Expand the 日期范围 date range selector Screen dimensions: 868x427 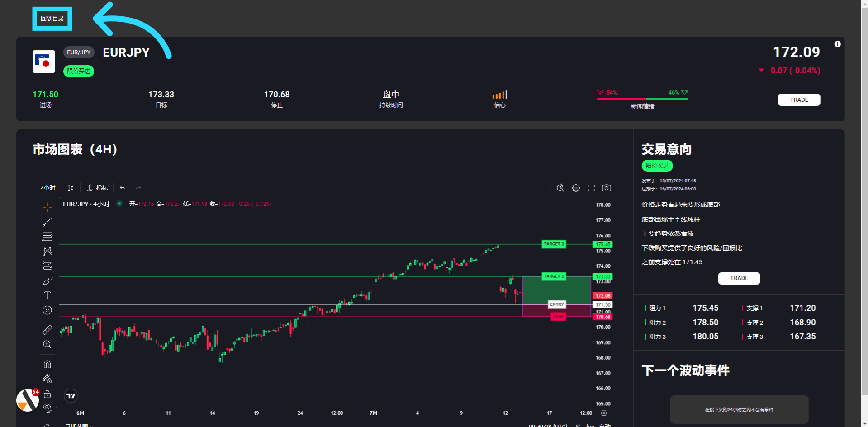[x=79, y=425]
